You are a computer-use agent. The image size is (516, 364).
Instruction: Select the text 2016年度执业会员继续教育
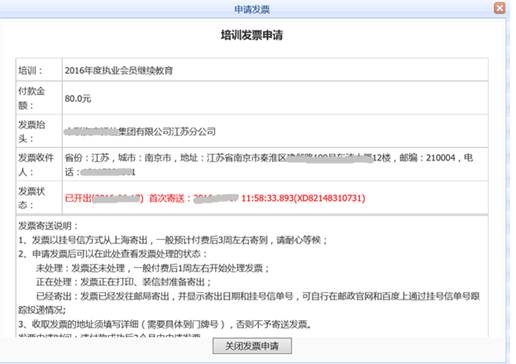[x=119, y=70]
